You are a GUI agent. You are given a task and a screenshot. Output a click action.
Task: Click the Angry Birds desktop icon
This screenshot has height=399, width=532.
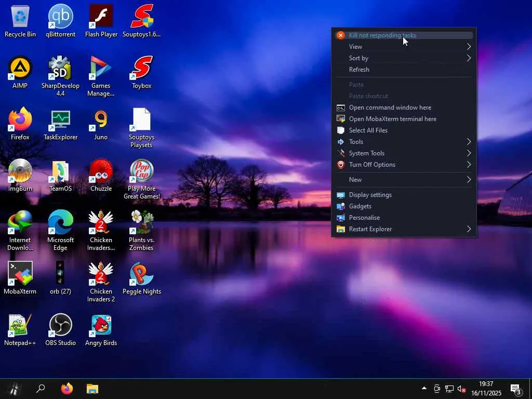pos(101,326)
